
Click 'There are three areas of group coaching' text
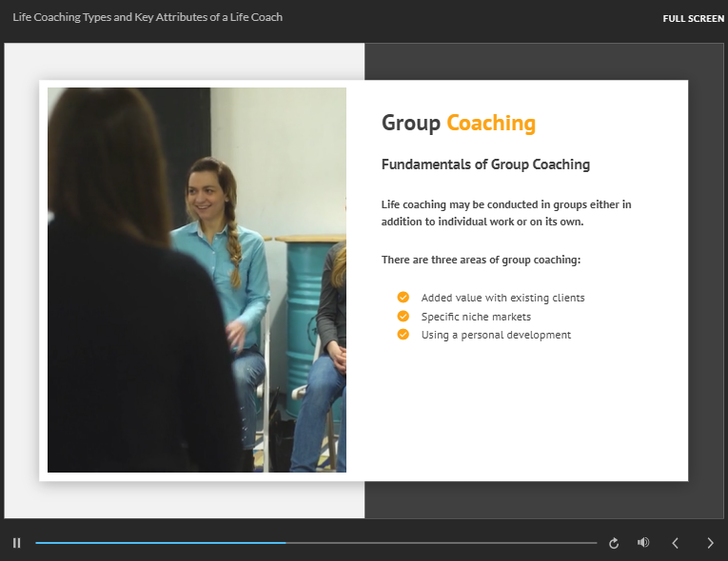(481, 260)
